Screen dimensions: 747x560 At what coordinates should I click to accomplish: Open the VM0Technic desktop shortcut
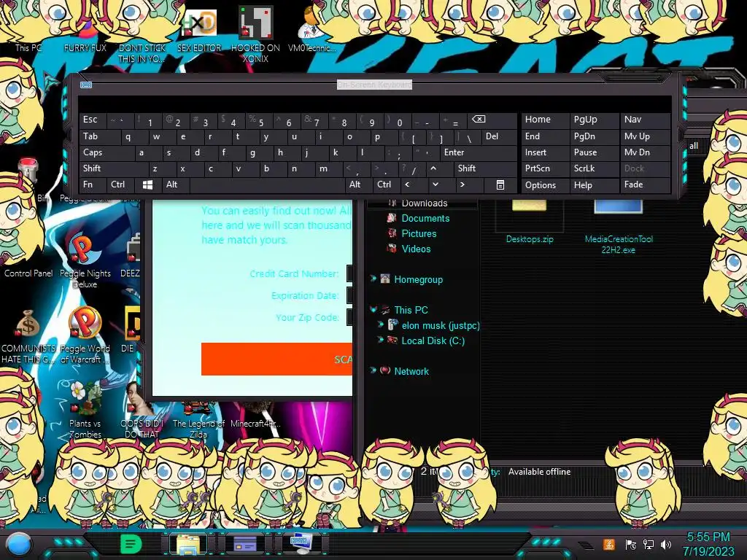coord(311,29)
